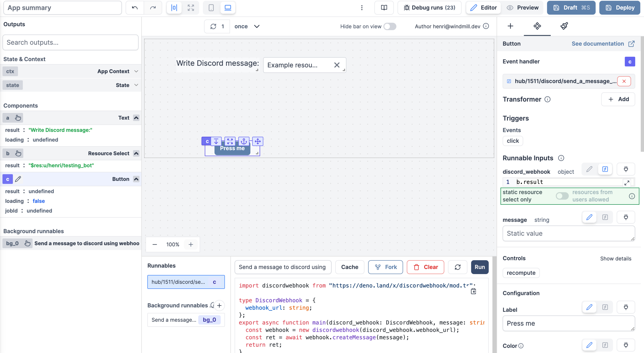Open the styling paintbrush tab icon

(564, 26)
